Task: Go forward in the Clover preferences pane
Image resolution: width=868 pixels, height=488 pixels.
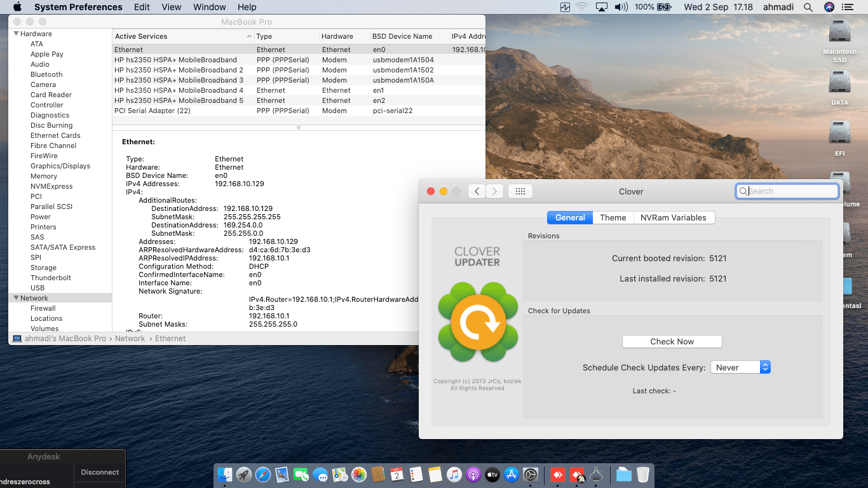Action: [x=494, y=191]
